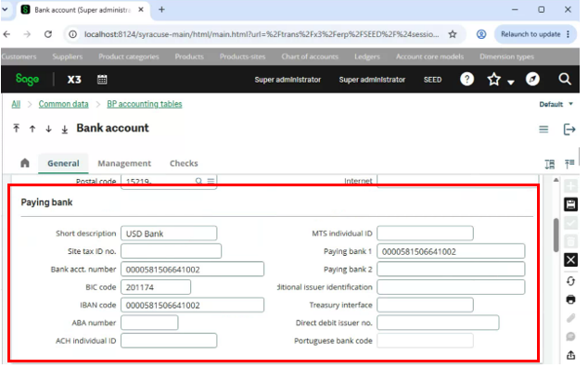Open the Chart of accounts menu item

310,57
